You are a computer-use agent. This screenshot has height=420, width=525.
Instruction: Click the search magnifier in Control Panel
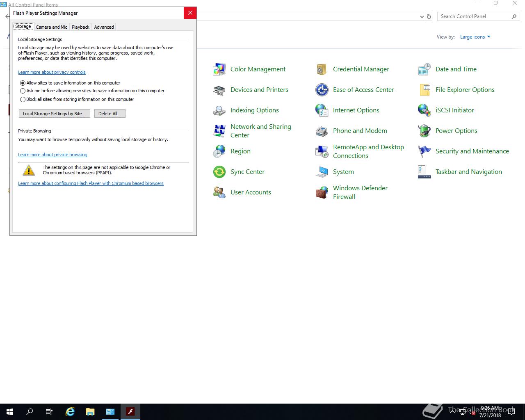[x=514, y=16]
